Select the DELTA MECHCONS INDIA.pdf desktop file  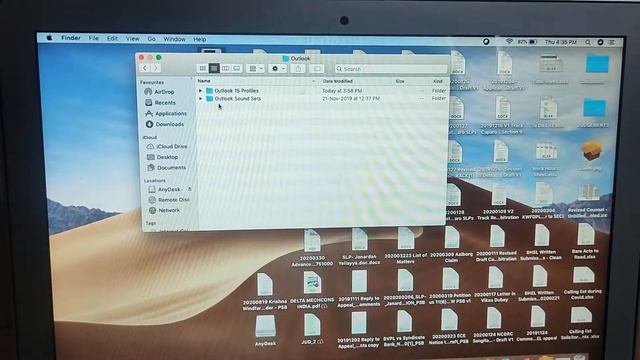(312, 289)
